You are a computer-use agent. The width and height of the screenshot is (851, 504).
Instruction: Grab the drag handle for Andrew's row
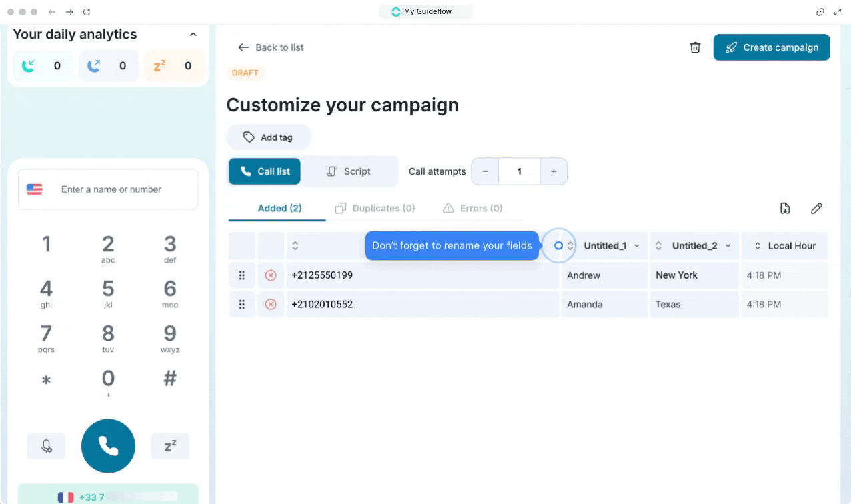[x=242, y=275]
